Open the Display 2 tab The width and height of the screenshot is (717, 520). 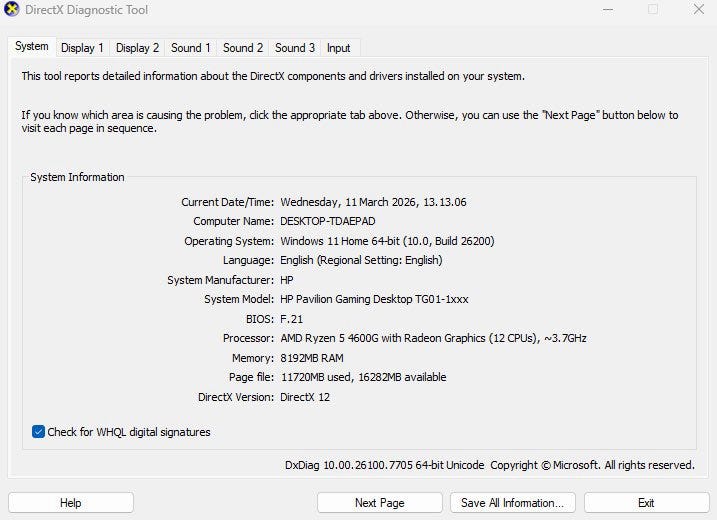(137, 48)
